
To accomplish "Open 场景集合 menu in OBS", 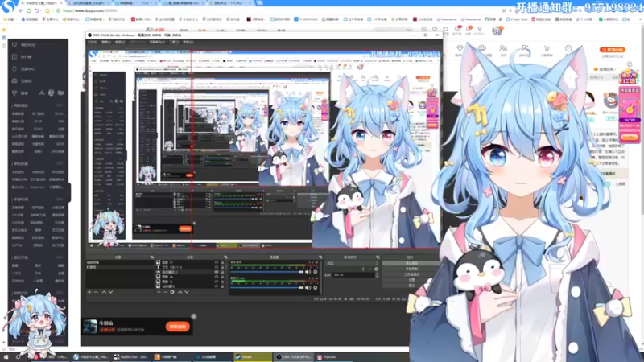I will pyautogui.click(x=157, y=43).
